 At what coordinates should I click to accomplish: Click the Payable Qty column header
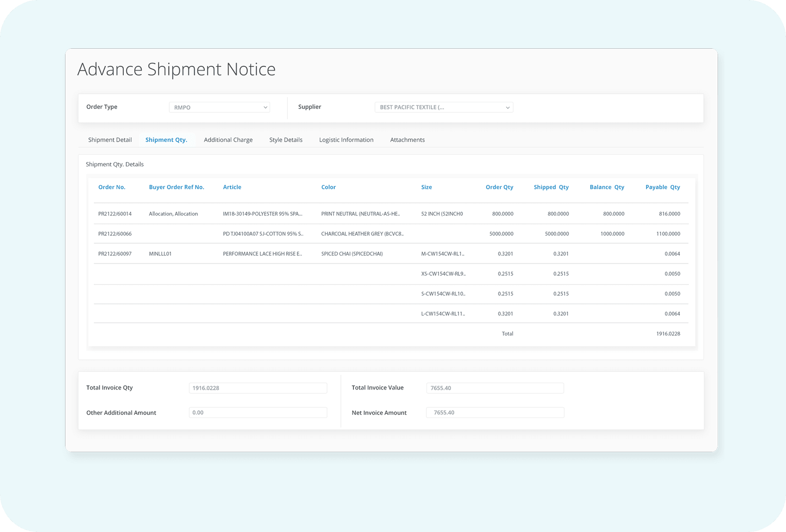point(662,187)
